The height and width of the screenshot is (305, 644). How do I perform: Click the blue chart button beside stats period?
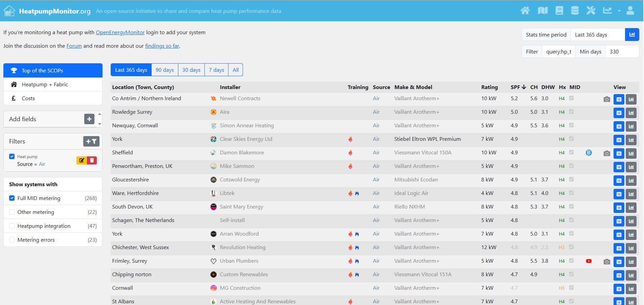pyautogui.click(x=632, y=35)
